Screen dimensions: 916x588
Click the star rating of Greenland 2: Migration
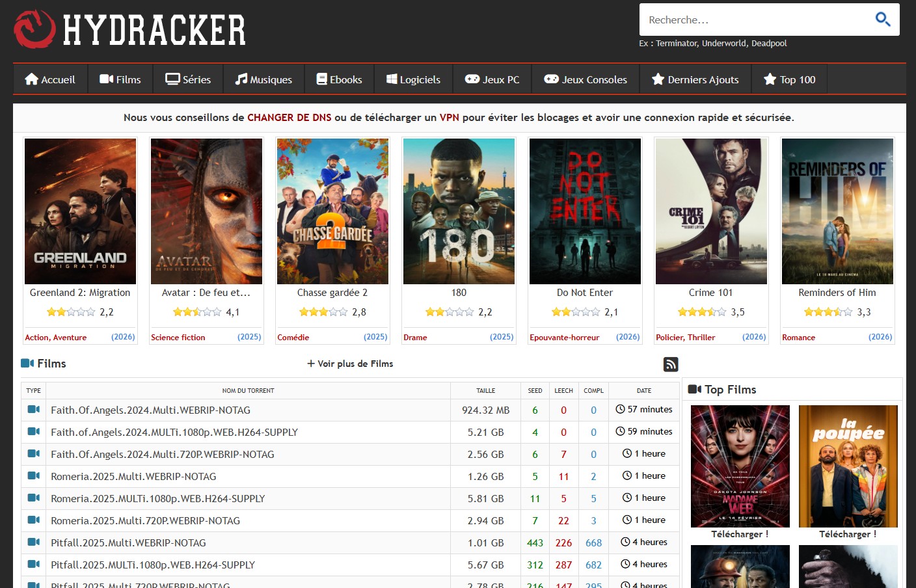tap(71, 312)
